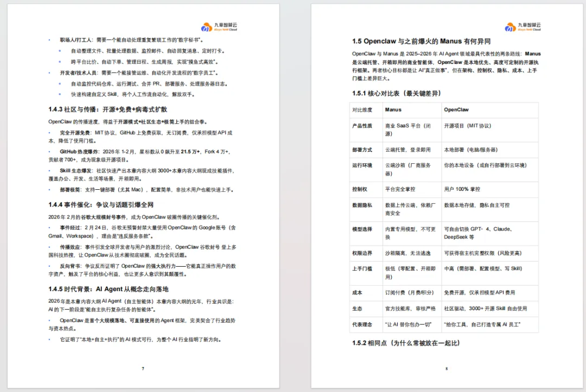Click the '运行环境' row label
Screen dimensions: 586x392
(x=362, y=165)
